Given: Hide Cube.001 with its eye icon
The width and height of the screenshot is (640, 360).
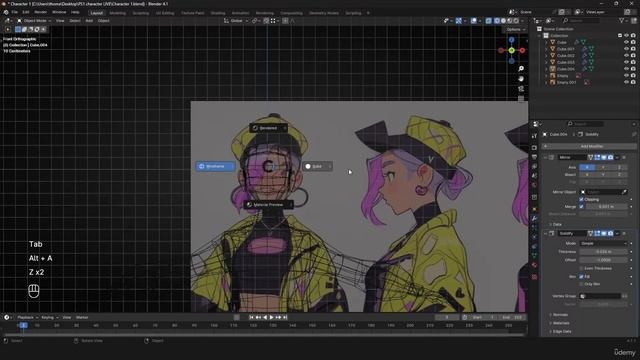Looking at the screenshot, I should pyautogui.click(x=626, y=49).
